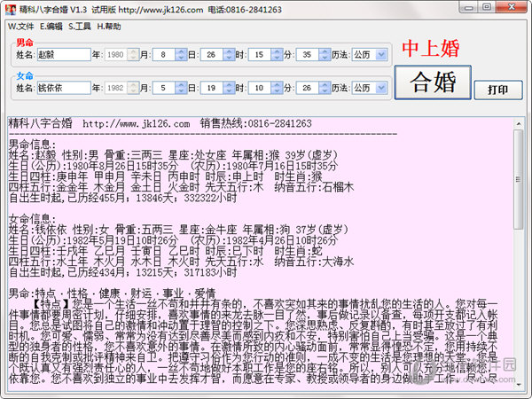The image size is (532, 399).
Task: Minimize the 精科八字合婚 window
Action: click(469, 7)
